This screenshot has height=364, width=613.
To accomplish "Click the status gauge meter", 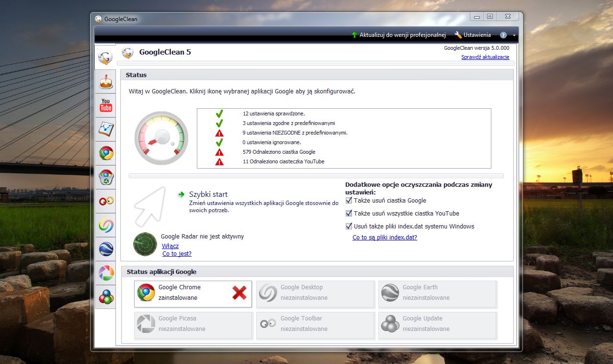I will (161, 138).
